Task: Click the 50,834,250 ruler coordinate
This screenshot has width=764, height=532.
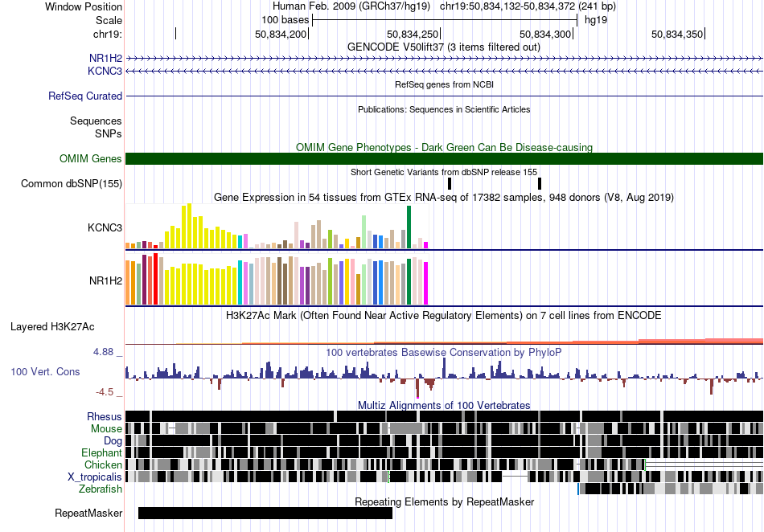Action: pyautogui.click(x=413, y=34)
